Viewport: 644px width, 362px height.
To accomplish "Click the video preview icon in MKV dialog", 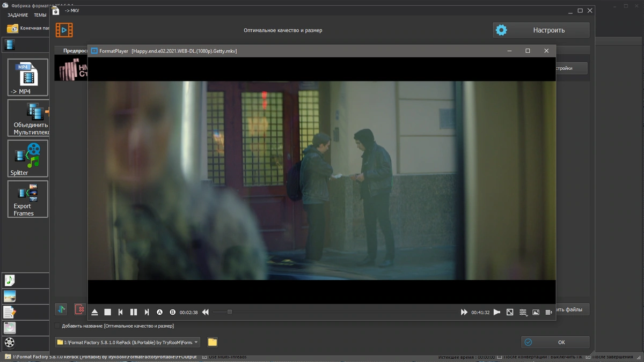I will (64, 30).
